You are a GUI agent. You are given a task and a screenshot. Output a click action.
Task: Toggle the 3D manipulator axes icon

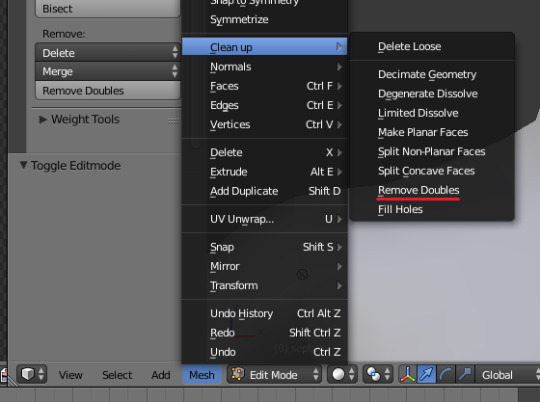(x=407, y=374)
